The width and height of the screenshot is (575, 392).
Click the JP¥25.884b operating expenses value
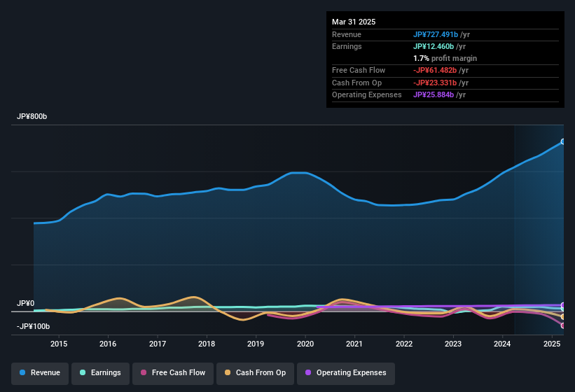[434, 95]
